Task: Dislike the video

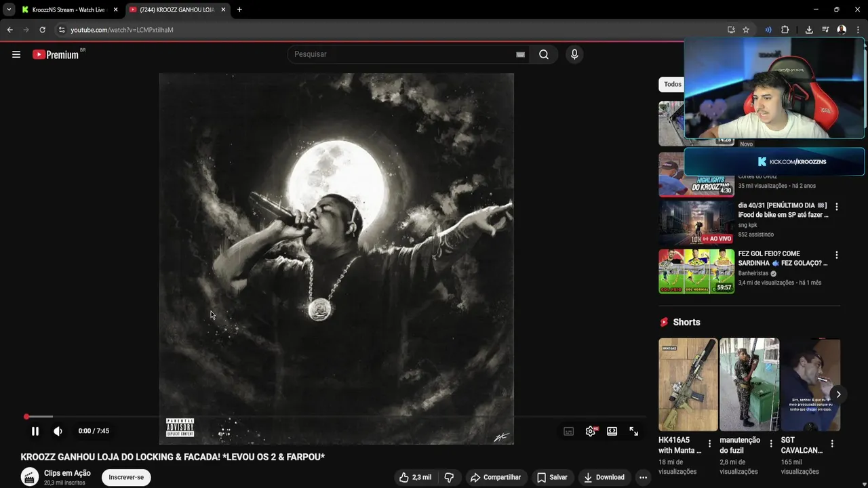Action: tap(449, 477)
